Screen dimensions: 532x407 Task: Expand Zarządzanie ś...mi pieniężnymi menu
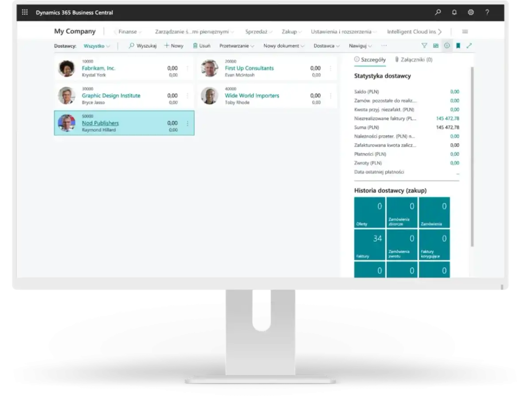pyautogui.click(x=195, y=32)
